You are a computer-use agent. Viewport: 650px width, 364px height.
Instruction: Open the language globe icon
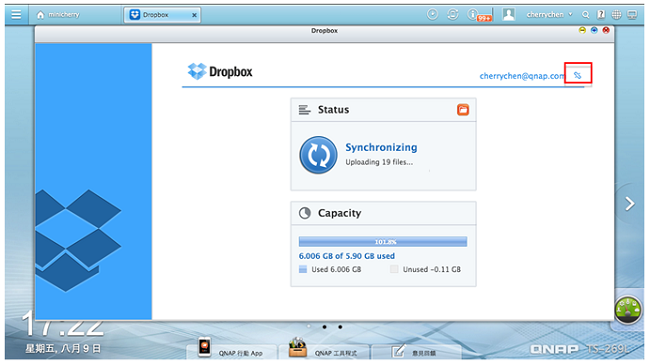point(616,15)
